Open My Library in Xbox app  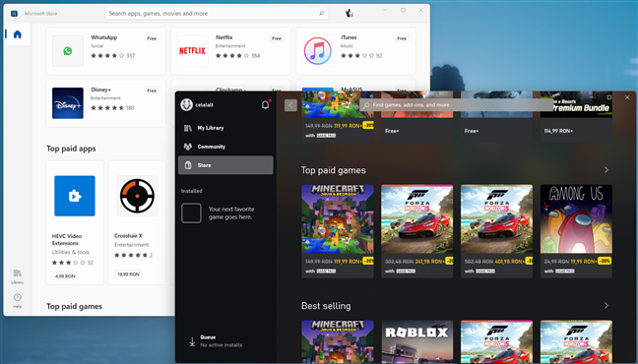225,128
